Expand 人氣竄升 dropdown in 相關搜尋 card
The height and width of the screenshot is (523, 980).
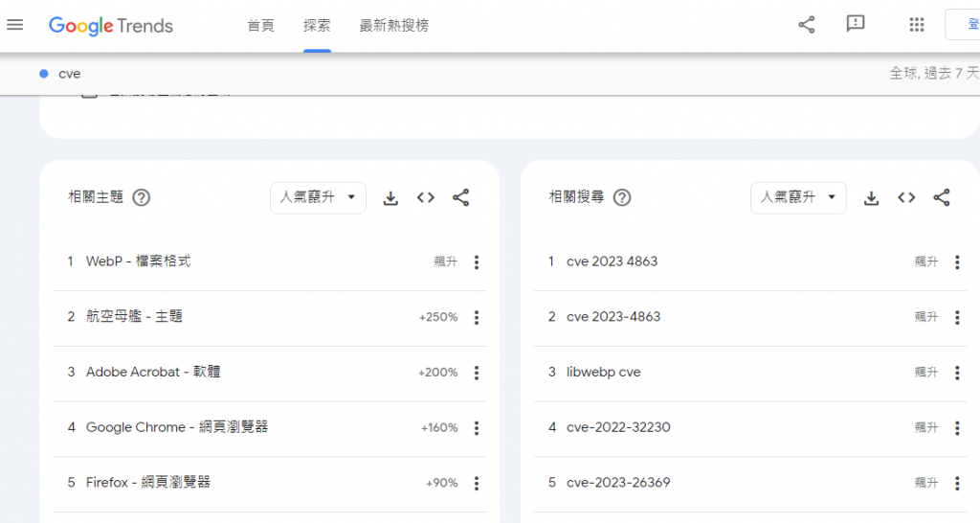coord(799,197)
